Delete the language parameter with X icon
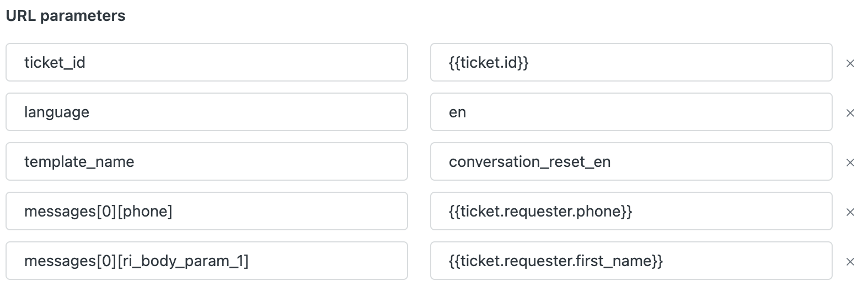This screenshot has height=292, width=868. [x=850, y=113]
